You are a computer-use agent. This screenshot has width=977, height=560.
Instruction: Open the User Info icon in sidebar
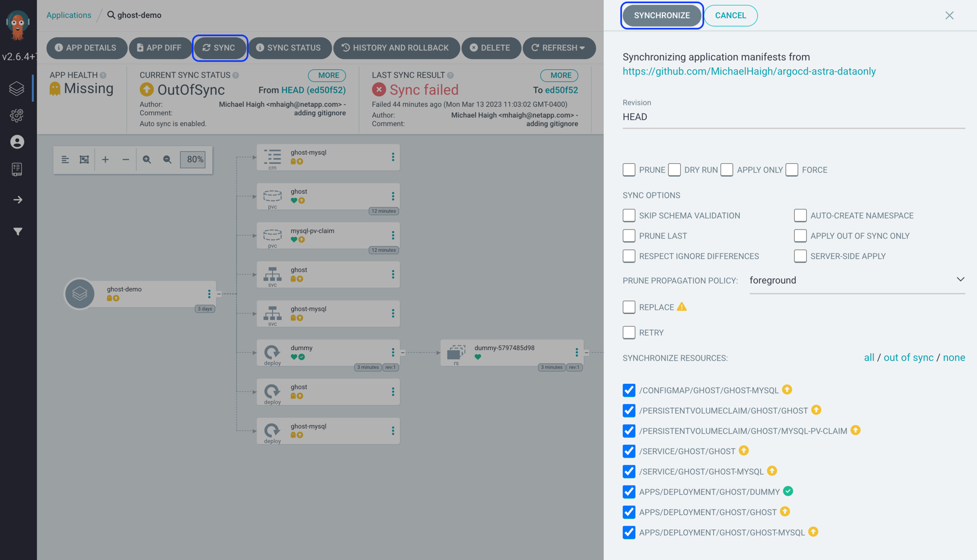coord(17,142)
